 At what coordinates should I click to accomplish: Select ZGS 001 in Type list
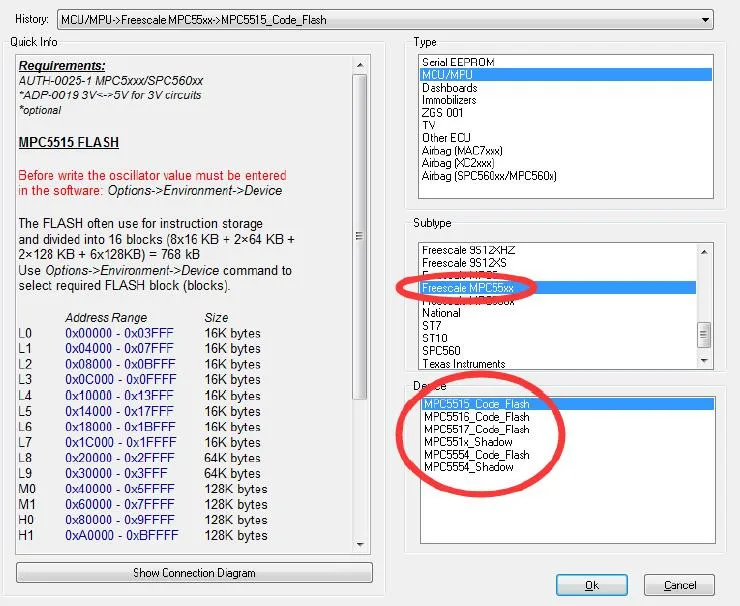coord(442,113)
